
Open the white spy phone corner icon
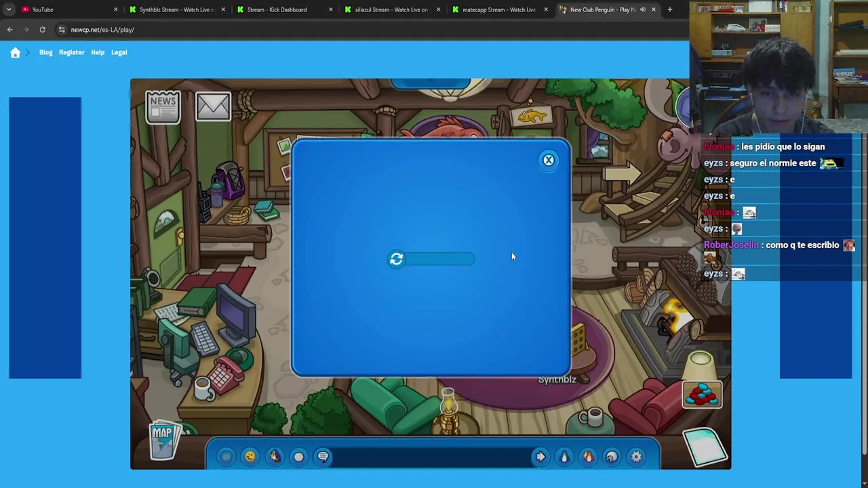coord(705,449)
